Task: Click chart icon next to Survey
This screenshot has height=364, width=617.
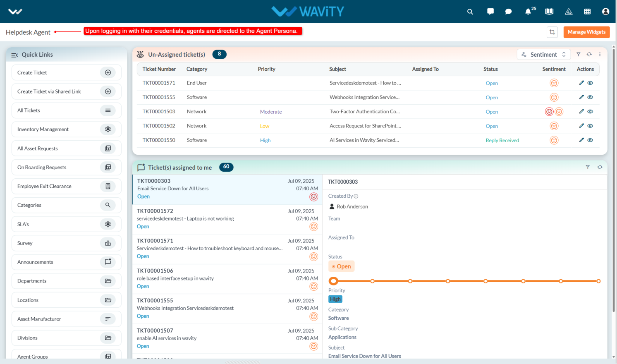Action: tap(108, 243)
